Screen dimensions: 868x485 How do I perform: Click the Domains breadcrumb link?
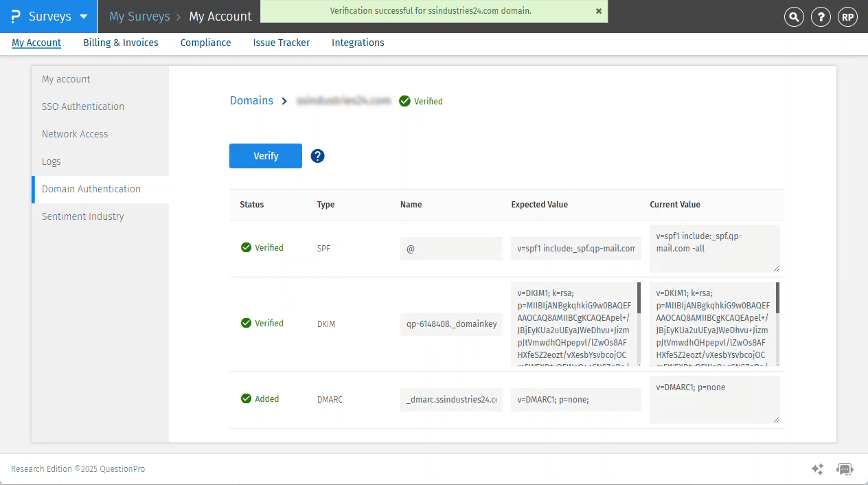click(x=251, y=100)
